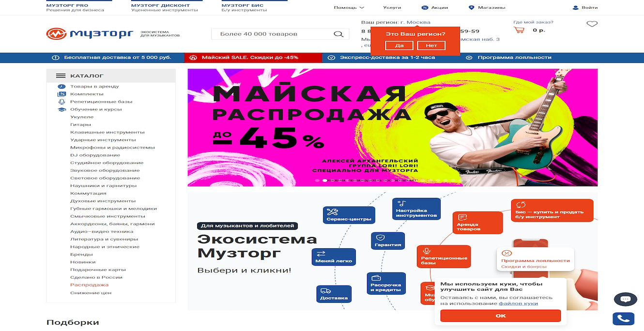Click the Muztorg logo
This screenshot has width=644, height=331.
tap(90, 33)
